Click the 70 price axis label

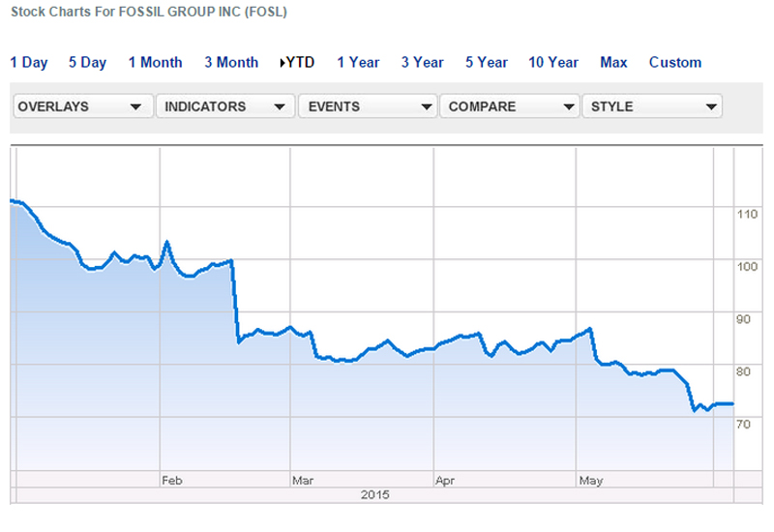click(x=743, y=424)
